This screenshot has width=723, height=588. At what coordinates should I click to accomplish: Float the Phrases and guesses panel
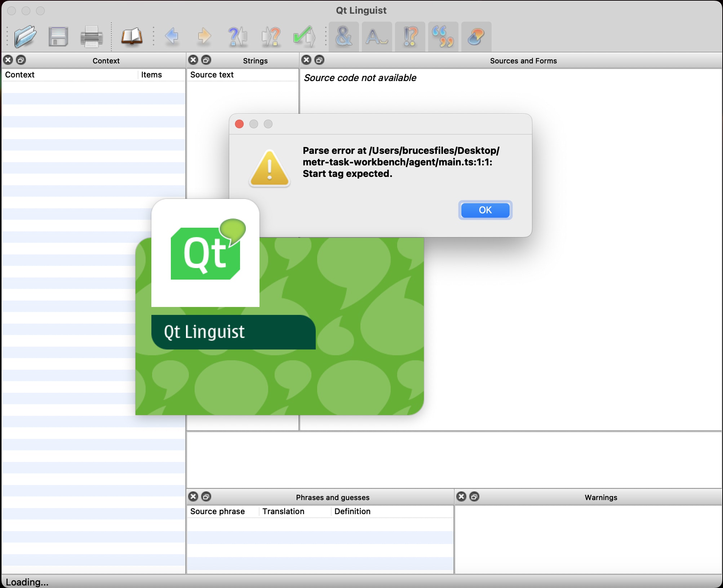click(x=206, y=497)
